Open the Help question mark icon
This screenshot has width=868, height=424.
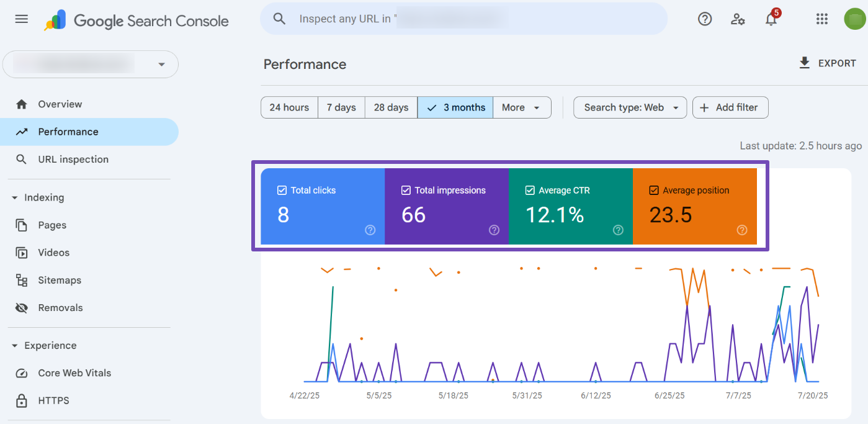click(x=705, y=19)
